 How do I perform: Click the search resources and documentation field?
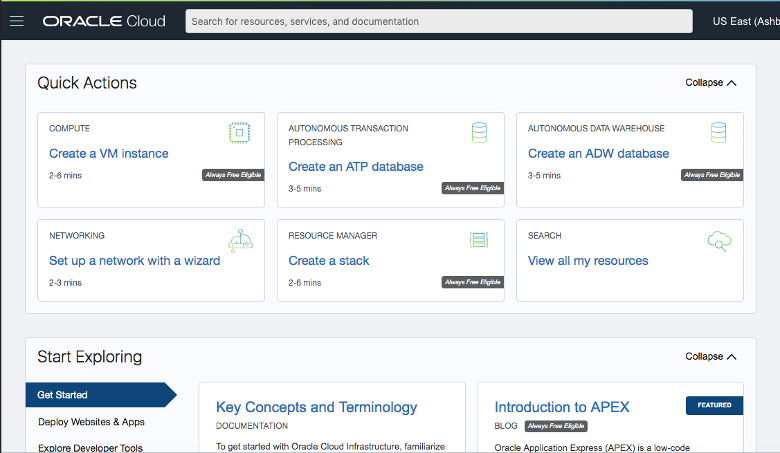[439, 21]
